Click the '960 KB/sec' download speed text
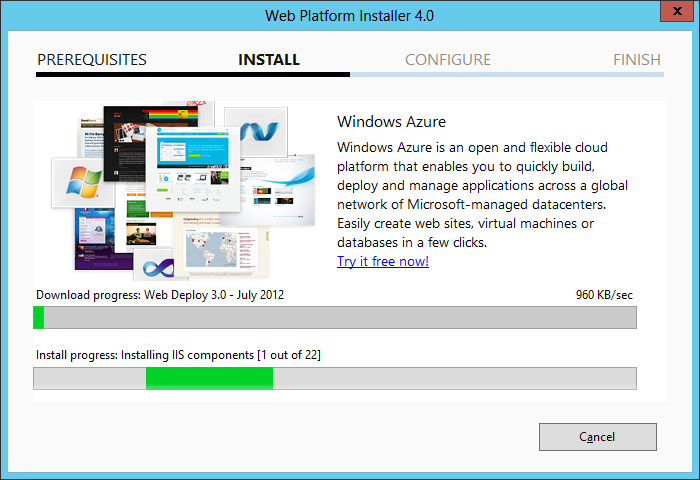The width and height of the screenshot is (700, 480). coord(604,295)
